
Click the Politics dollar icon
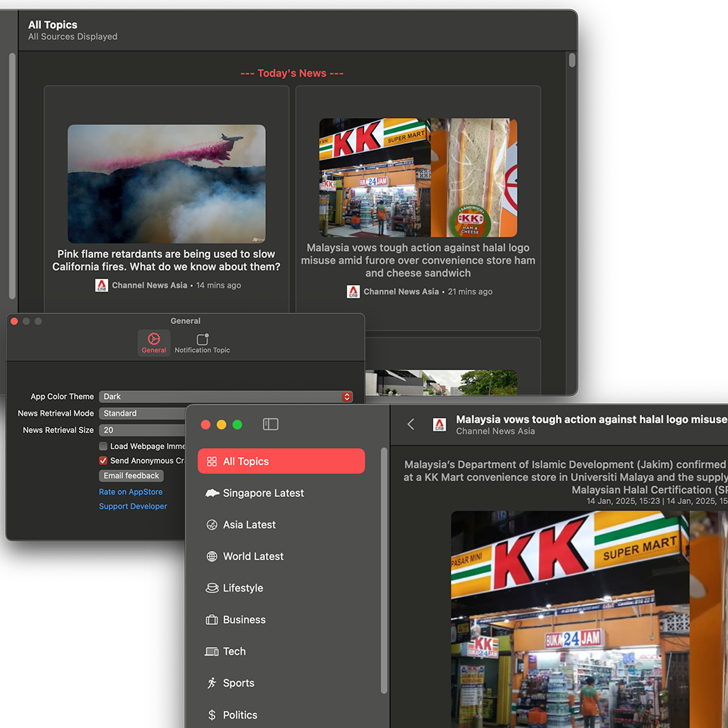[212, 715]
